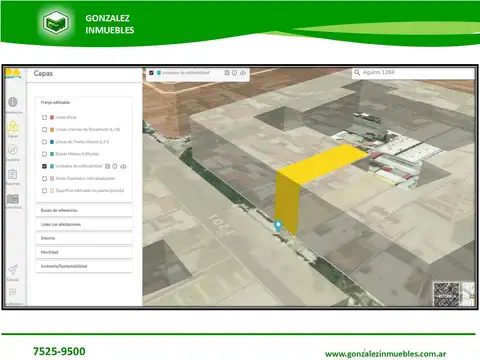Image resolution: width=480 pixels, height=360 pixels.
Task: Open the Explorar compass icon
Action: coord(13,150)
